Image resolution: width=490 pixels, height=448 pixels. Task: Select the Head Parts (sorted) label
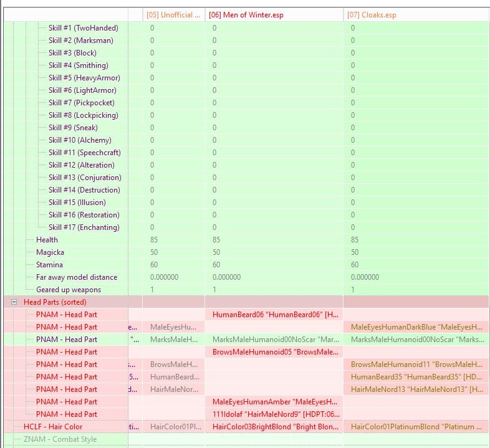click(55, 302)
